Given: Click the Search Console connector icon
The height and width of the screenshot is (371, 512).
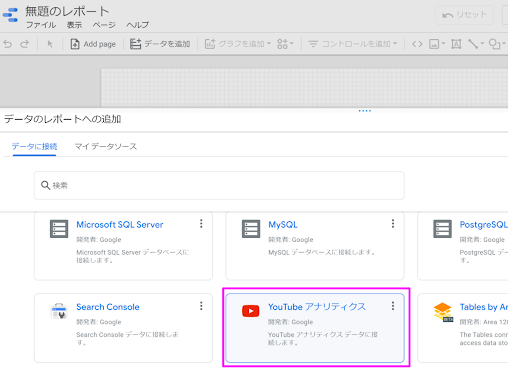Looking at the screenshot, I should tap(59, 311).
